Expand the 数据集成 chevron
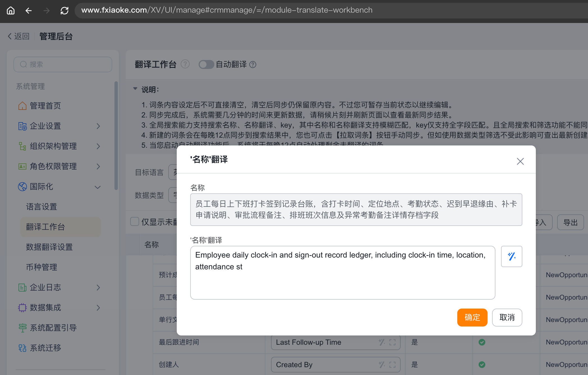This screenshot has width=588, height=375. [x=98, y=308]
